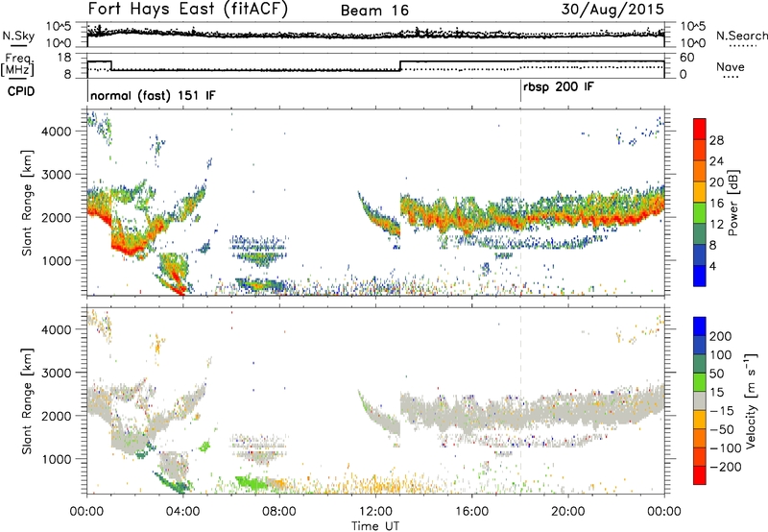Click the Velocity segment between 100 and 200
This screenshot has width=768, height=532.
pos(700,345)
